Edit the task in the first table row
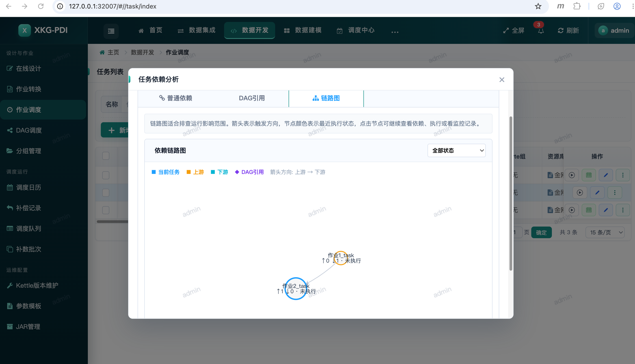 tap(606, 175)
